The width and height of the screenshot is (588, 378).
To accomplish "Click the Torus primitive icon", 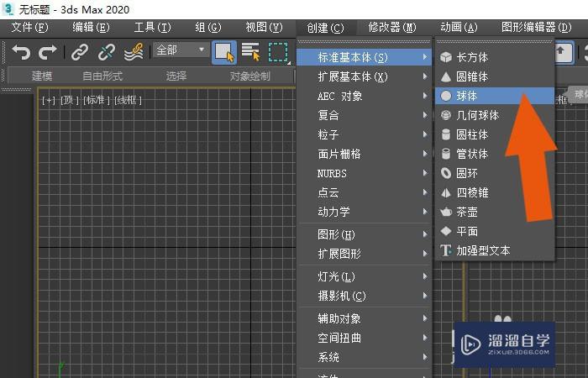I will 446,173.
